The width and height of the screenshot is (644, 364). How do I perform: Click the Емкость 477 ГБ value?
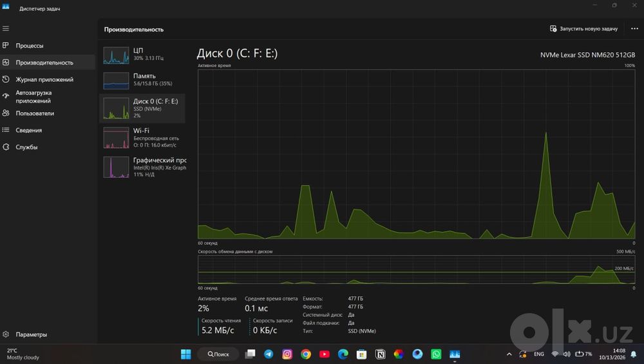click(x=355, y=299)
